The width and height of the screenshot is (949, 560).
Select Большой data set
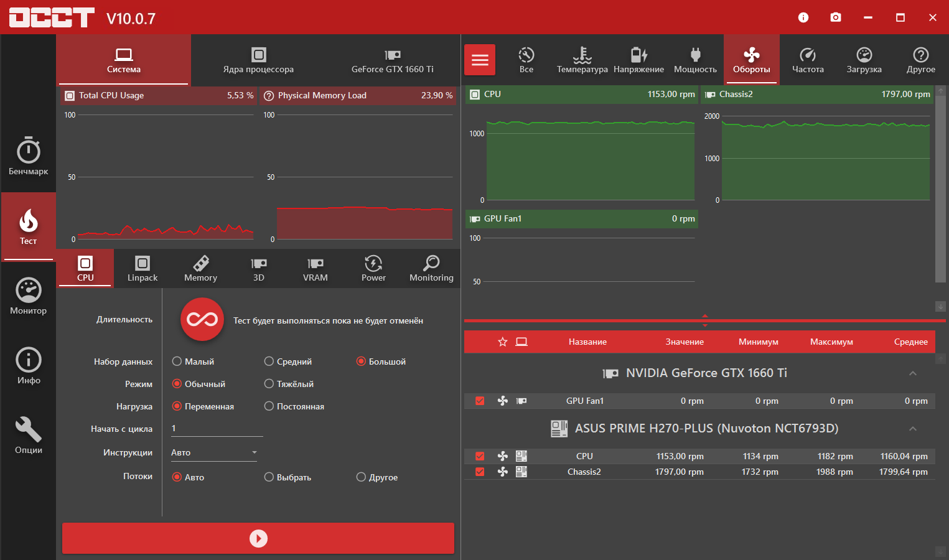point(381,362)
